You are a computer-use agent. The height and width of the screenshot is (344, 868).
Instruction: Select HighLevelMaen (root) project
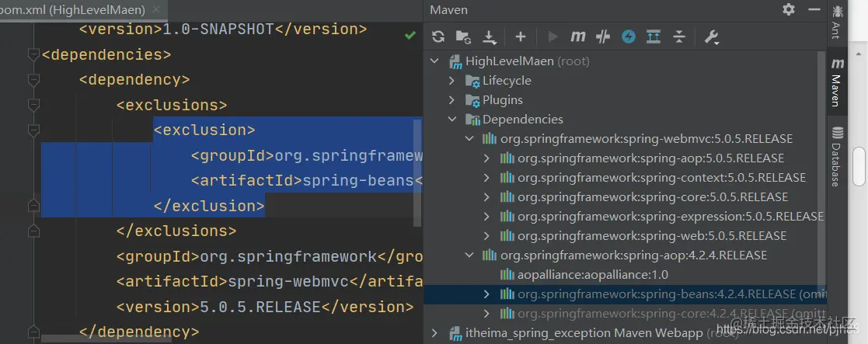[527, 61]
